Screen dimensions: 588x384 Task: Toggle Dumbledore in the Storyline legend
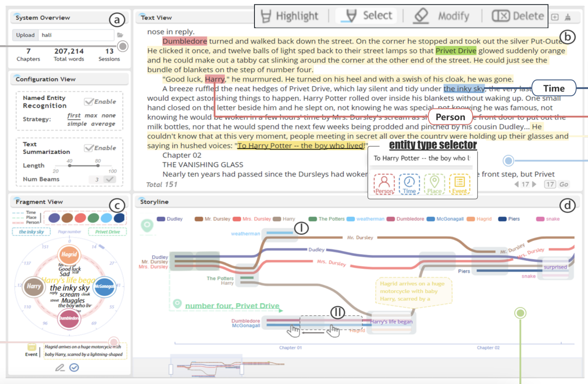click(405, 219)
